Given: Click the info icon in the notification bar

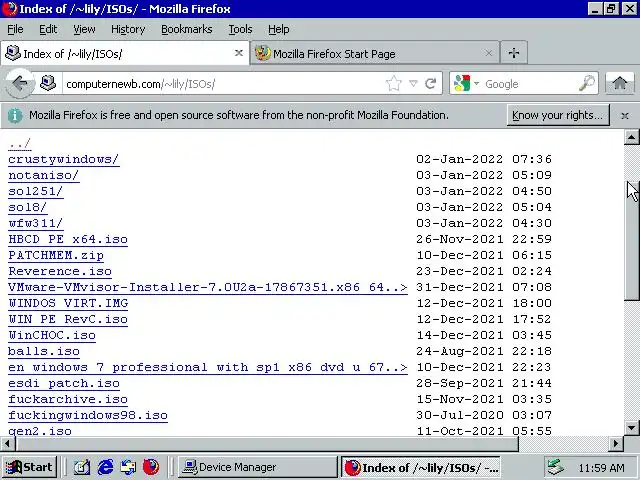Looking at the screenshot, I should click(x=15, y=116).
